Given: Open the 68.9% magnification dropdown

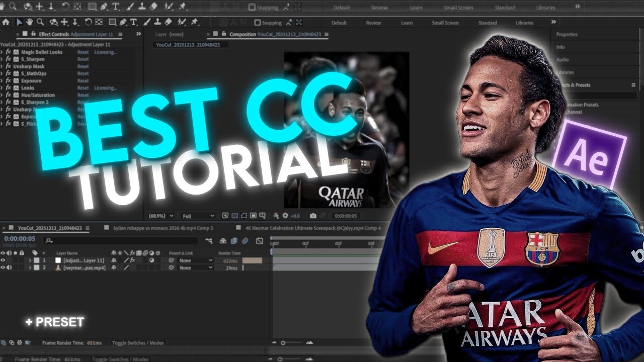Looking at the screenshot, I should click(x=161, y=216).
